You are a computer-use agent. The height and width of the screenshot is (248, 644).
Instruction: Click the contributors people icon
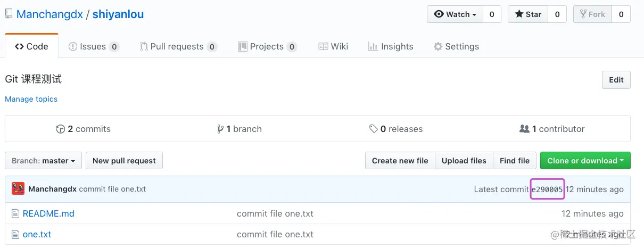click(x=524, y=129)
